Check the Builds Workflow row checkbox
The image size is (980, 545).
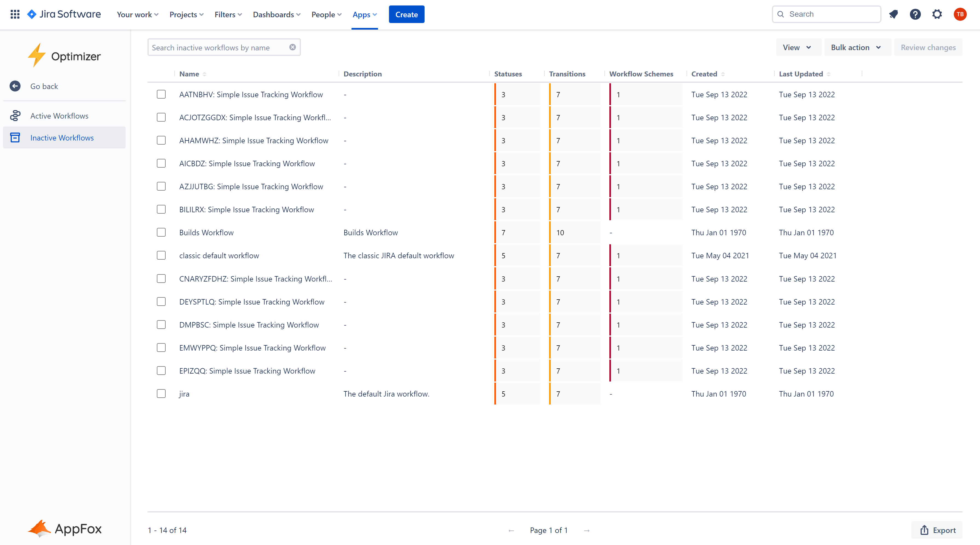click(161, 233)
